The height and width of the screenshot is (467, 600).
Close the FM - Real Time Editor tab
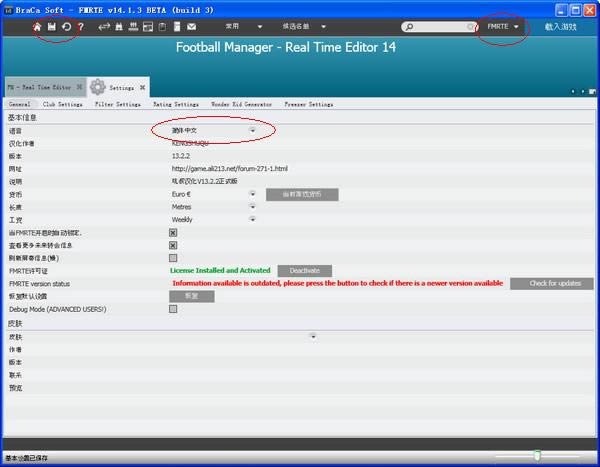coord(81,88)
